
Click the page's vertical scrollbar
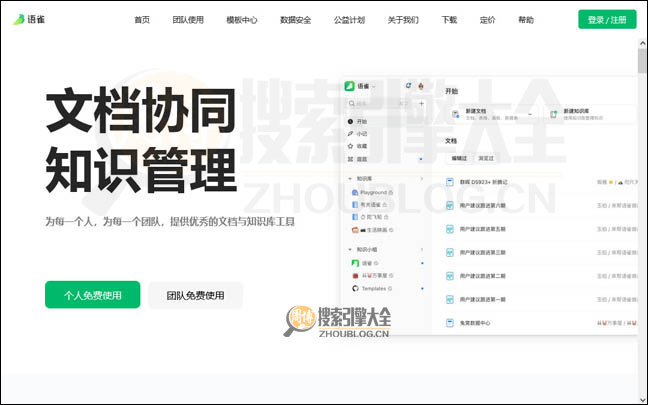tap(642, 60)
